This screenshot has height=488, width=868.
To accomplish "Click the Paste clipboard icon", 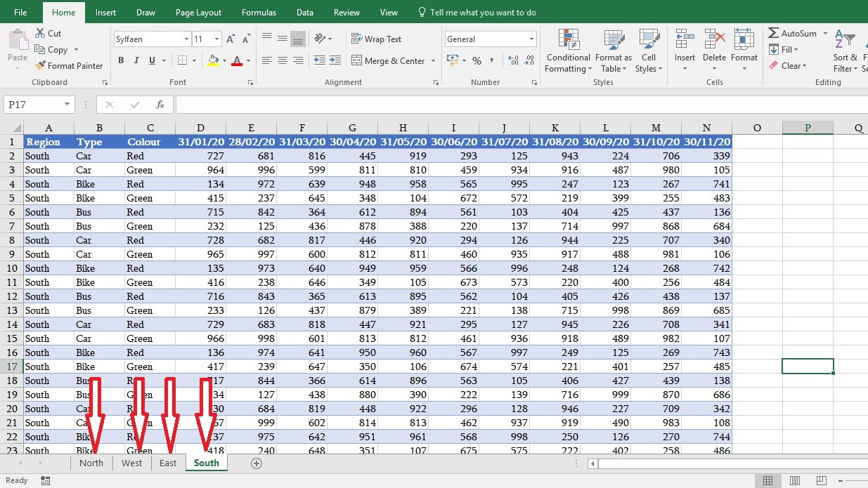I will [18, 41].
